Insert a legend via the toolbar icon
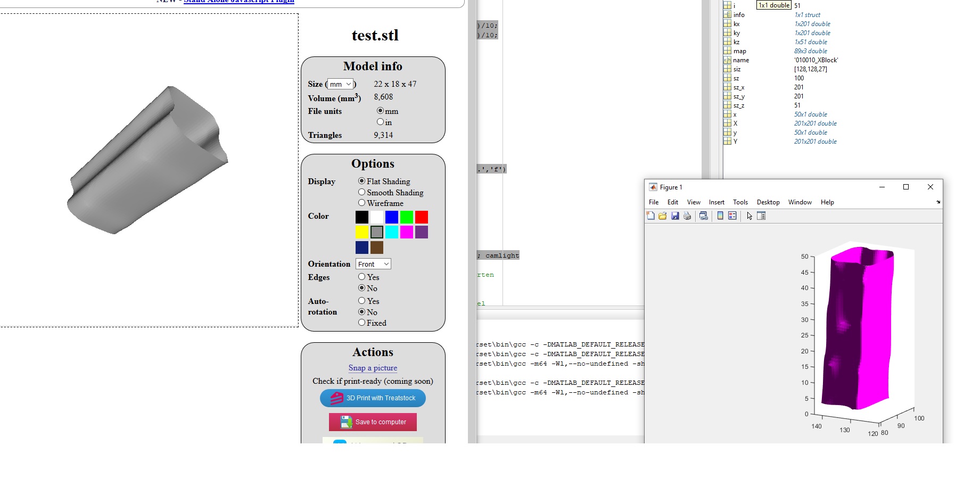Viewport: 980px width, 495px height. (x=732, y=216)
